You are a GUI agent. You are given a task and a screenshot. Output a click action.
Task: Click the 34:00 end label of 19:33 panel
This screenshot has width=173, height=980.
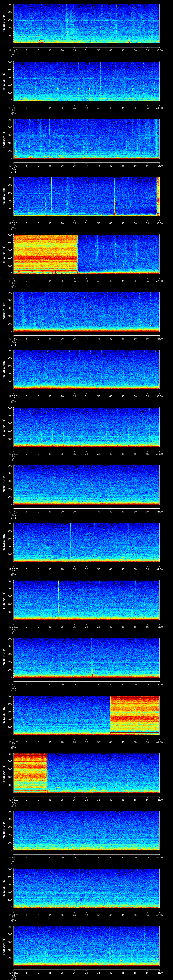[160, 281]
